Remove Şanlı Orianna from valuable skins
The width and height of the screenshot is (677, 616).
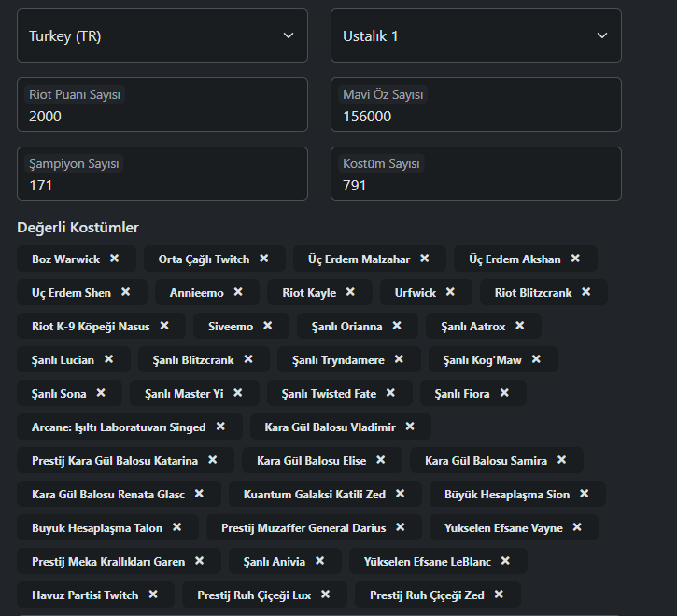point(397,326)
